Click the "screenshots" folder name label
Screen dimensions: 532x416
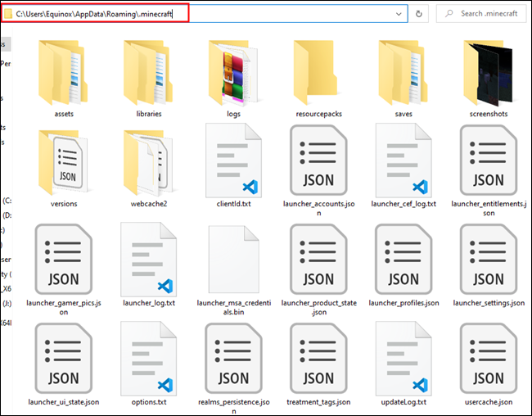(x=489, y=114)
